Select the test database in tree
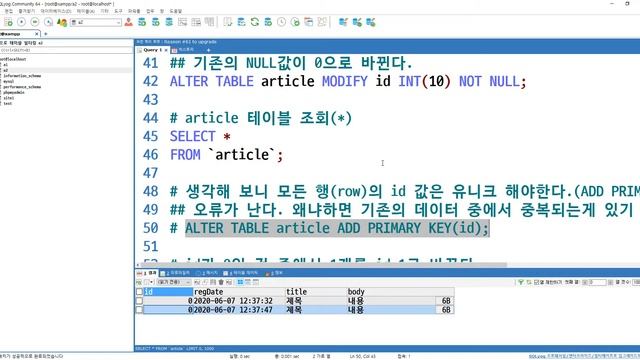The width and height of the screenshot is (640, 360). coord(8,103)
